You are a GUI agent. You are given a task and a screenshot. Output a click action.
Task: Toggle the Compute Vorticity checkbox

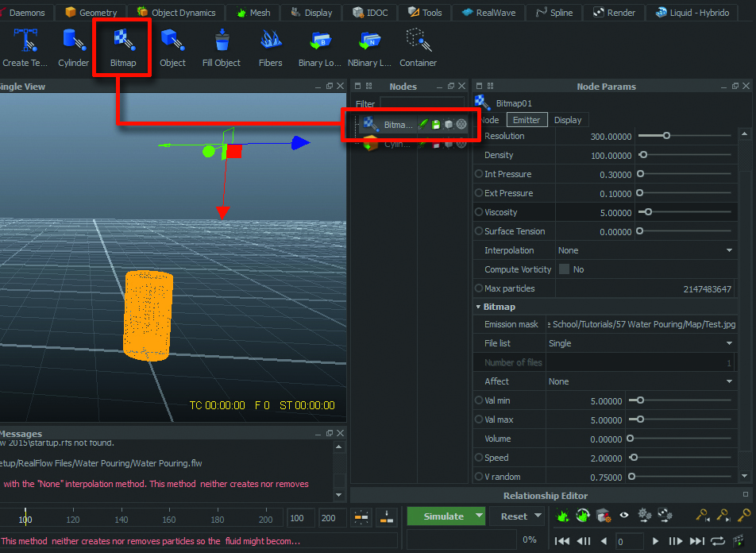[x=564, y=269]
